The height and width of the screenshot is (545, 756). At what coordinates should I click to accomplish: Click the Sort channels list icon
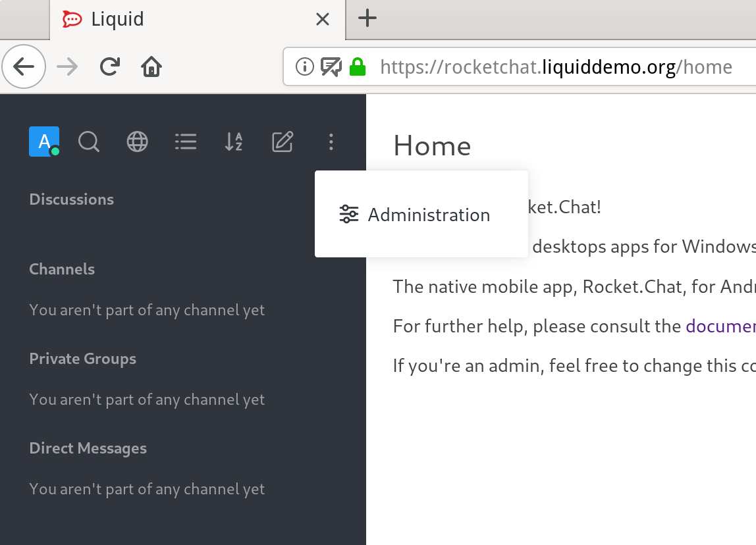[186, 141]
